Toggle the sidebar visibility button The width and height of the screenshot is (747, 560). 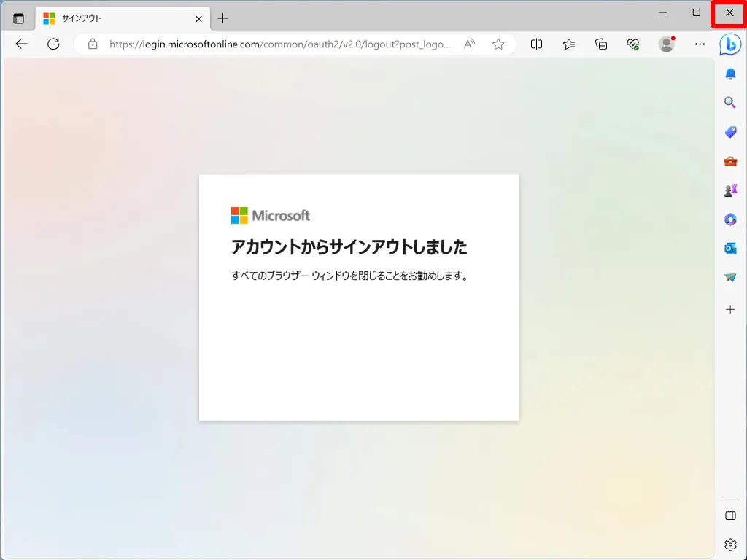[730, 516]
